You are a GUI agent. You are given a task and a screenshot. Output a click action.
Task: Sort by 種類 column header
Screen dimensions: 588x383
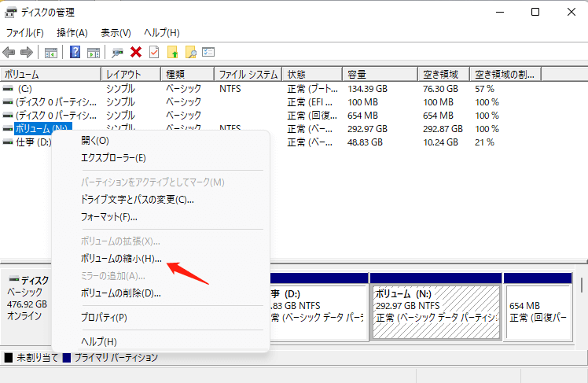tap(188, 74)
